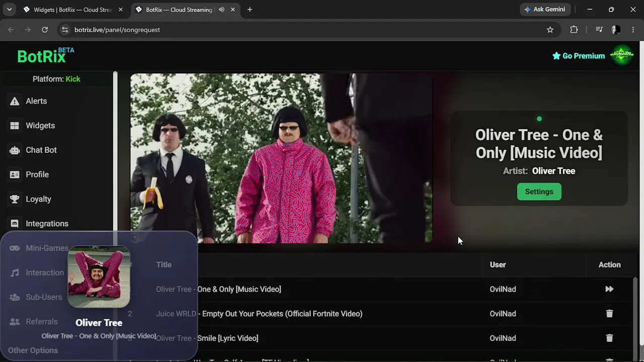Click the music video player thumbnail

[x=281, y=158]
